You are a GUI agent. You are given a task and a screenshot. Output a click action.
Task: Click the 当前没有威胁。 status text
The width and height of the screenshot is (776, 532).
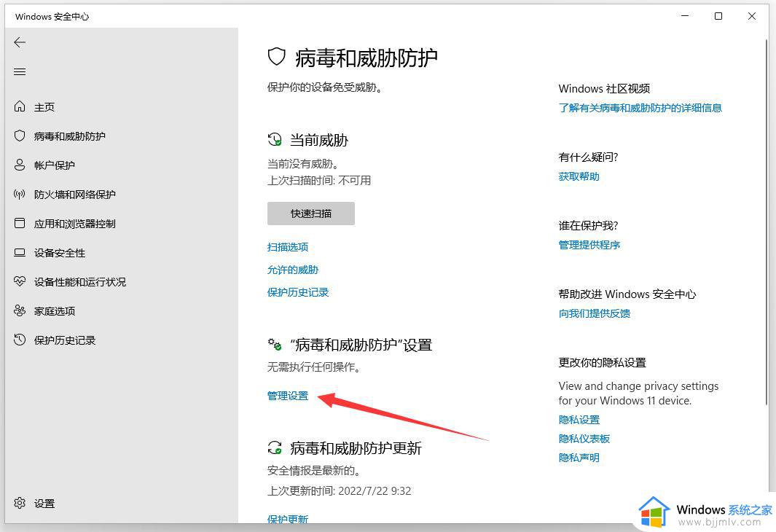click(303, 164)
